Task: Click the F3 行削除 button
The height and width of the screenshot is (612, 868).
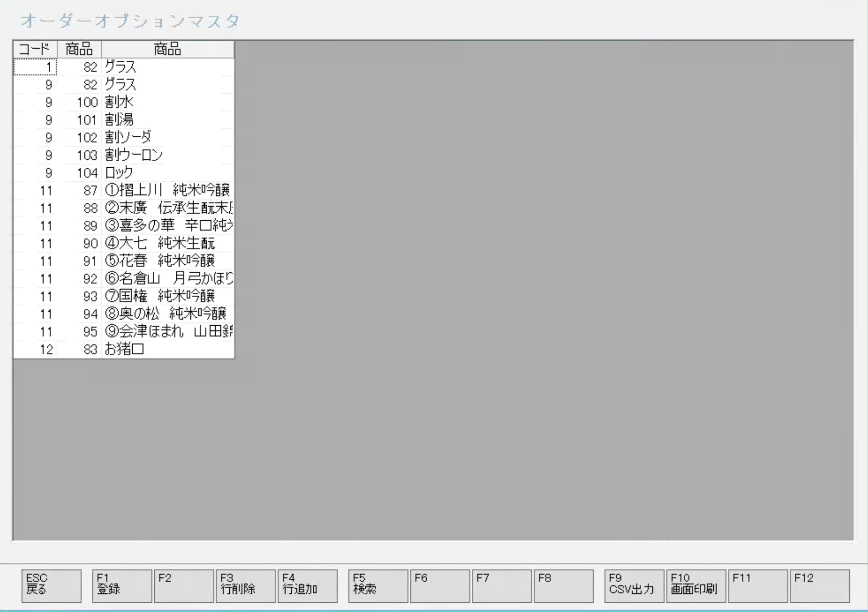Action: point(245,585)
